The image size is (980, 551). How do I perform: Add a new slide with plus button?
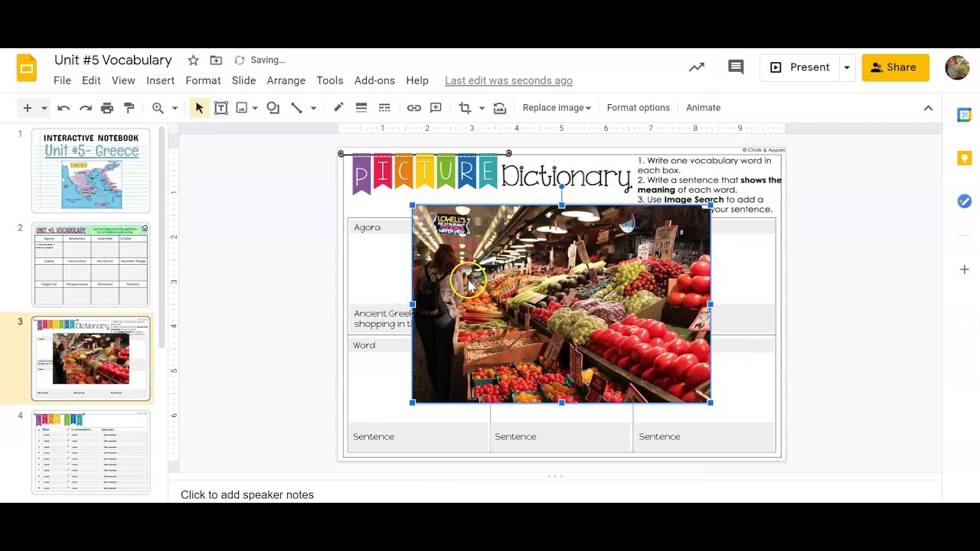(27, 108)
